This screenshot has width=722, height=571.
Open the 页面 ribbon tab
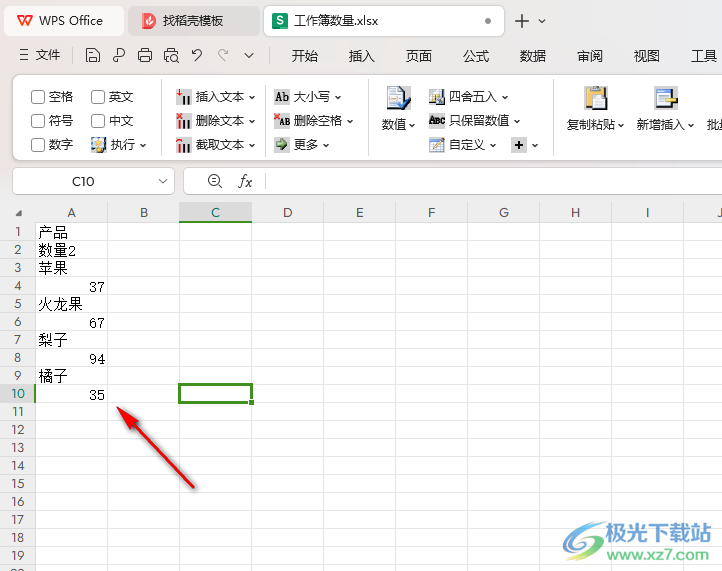point(419,56)
